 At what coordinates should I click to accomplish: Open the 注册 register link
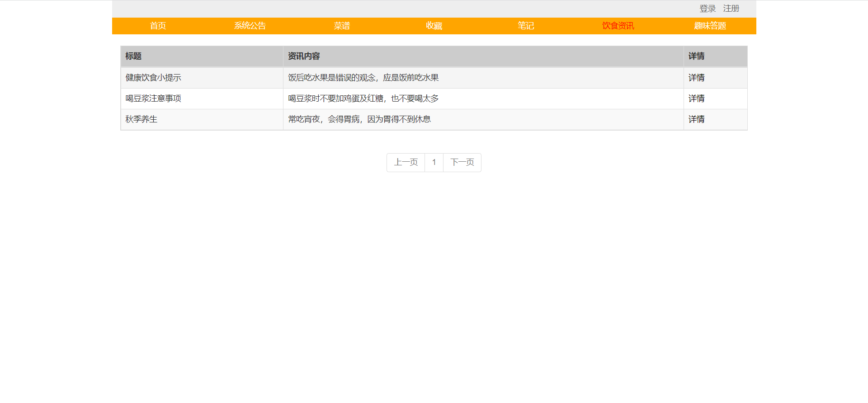(x=731, y=9)
